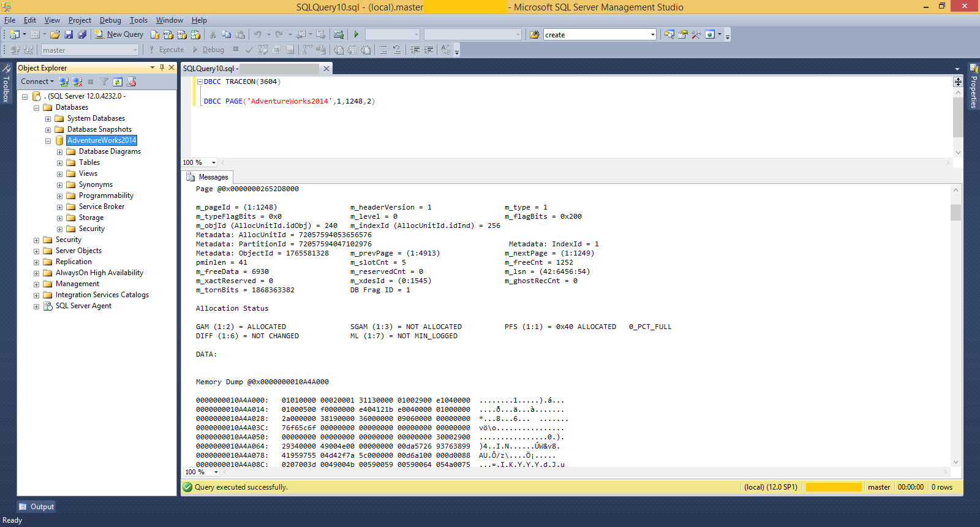Open the Tools menu

[x=138, y=20]
